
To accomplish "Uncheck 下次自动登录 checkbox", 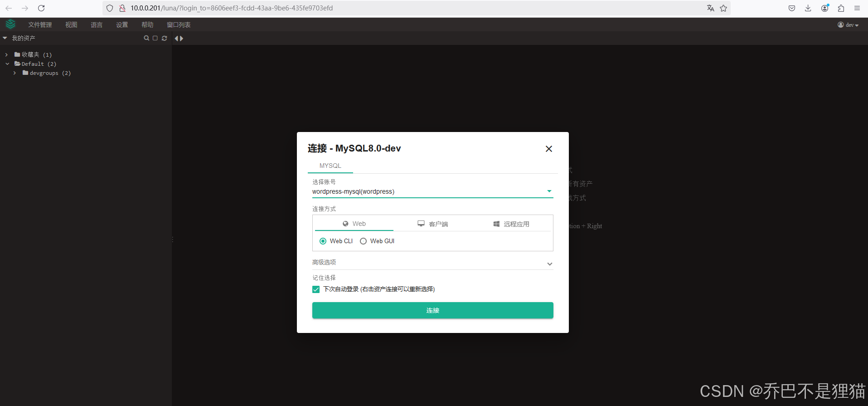I will (x=316, y=289).
